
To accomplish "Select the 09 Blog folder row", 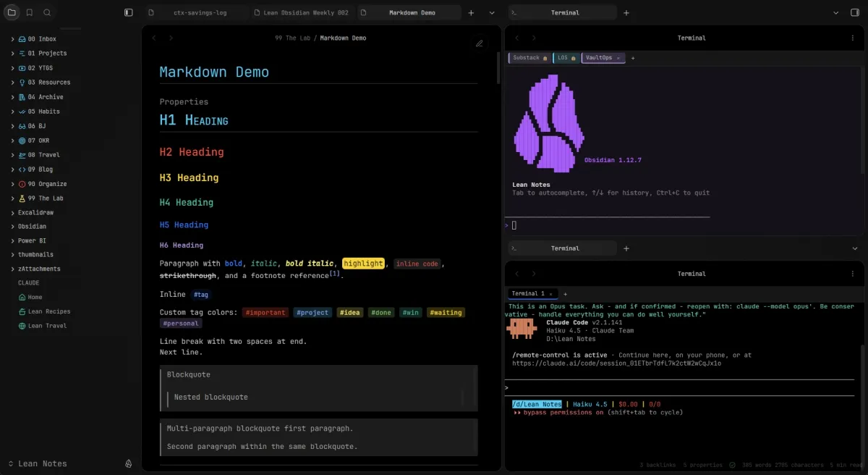I will pyautogui.click(x=70, y=169).
